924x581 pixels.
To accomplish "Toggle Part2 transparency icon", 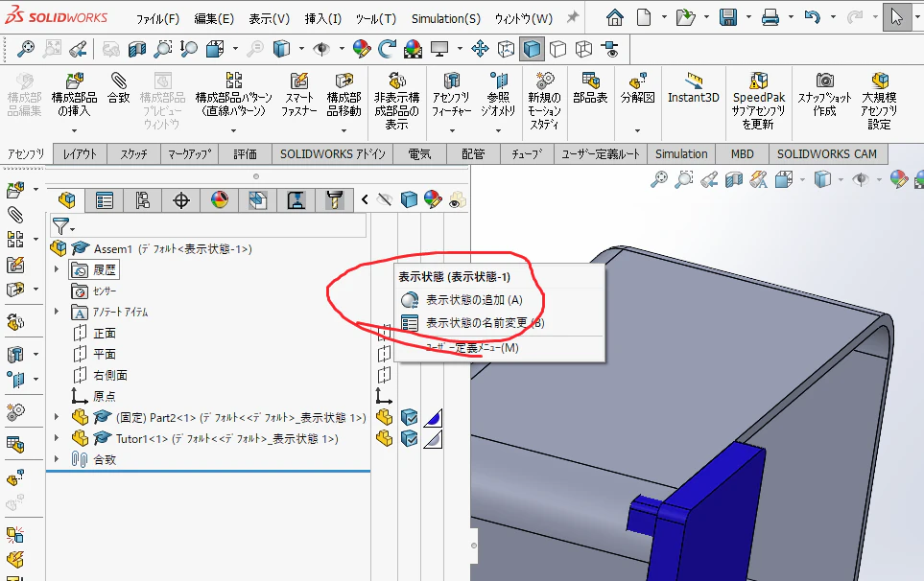I will [433, 417].
